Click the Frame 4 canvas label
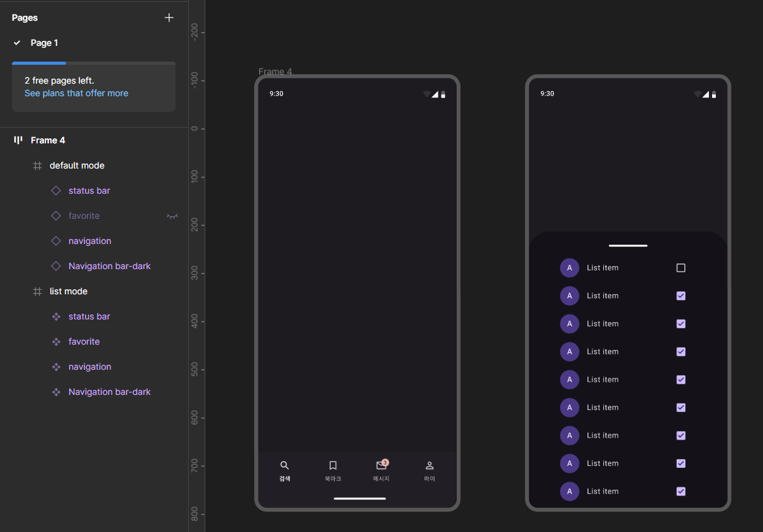763x532 pixels. point(276,72)
